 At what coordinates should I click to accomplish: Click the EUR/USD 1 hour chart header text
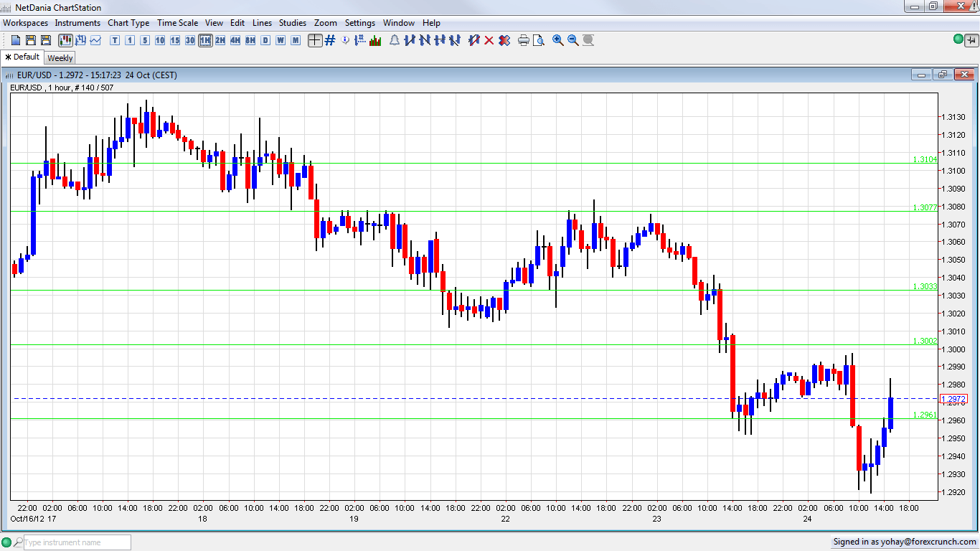point(61,88)
